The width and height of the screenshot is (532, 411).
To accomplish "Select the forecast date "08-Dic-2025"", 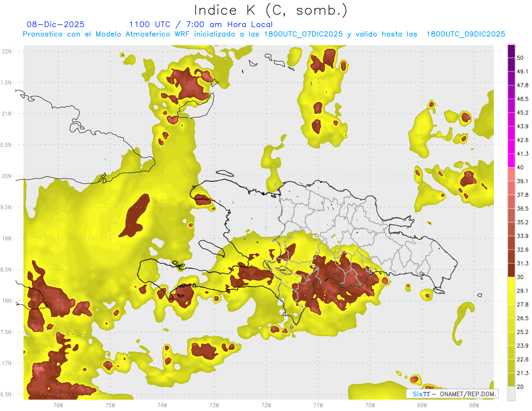I will click(x=55, y=24).
